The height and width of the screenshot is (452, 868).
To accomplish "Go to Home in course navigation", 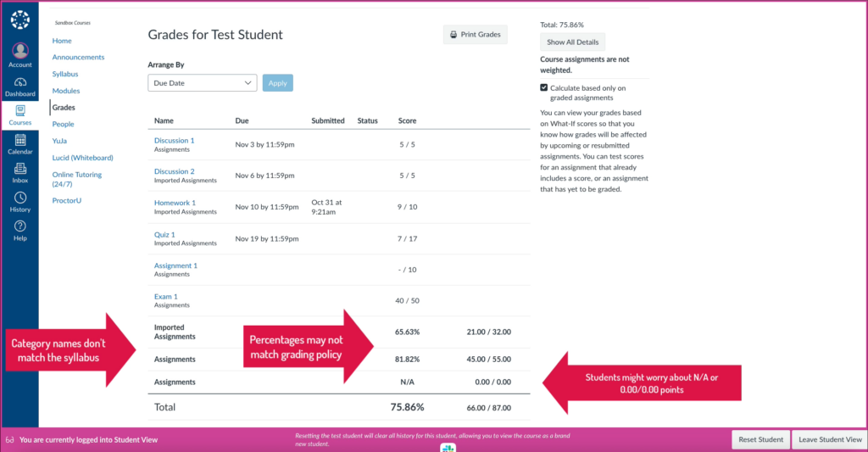I will [62, 41].
